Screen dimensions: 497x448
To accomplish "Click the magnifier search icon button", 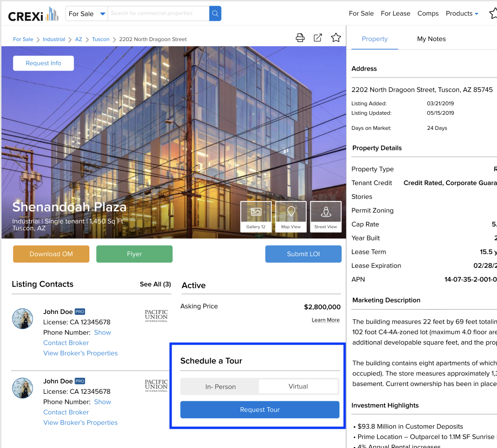I will [215, 13].
